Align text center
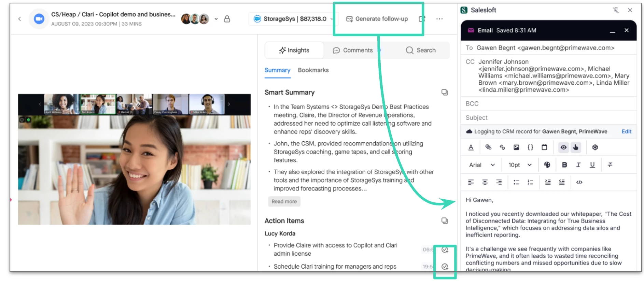Screen dimensions: 644x284 [x=485, y=182]
